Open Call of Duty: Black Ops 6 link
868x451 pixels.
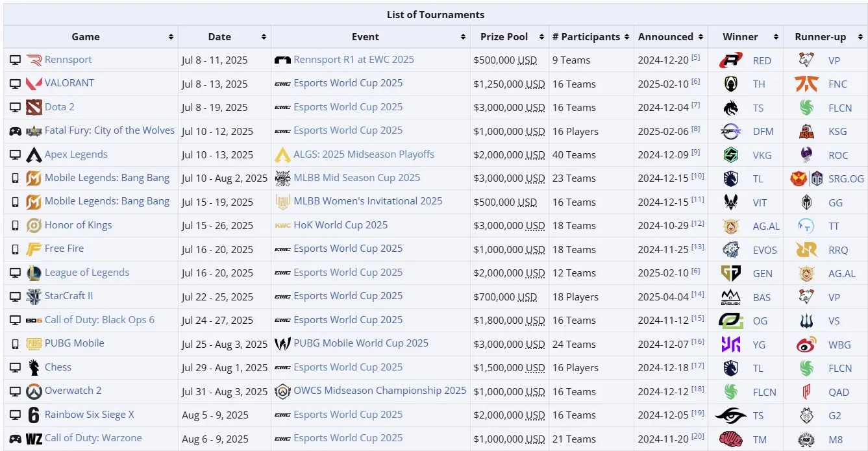[99, 320]
